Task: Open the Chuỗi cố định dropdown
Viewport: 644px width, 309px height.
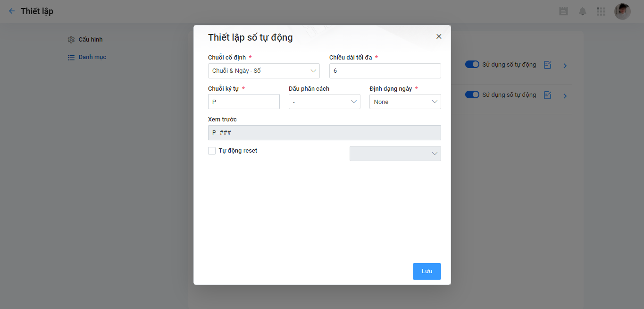Action: coord(264,71)
